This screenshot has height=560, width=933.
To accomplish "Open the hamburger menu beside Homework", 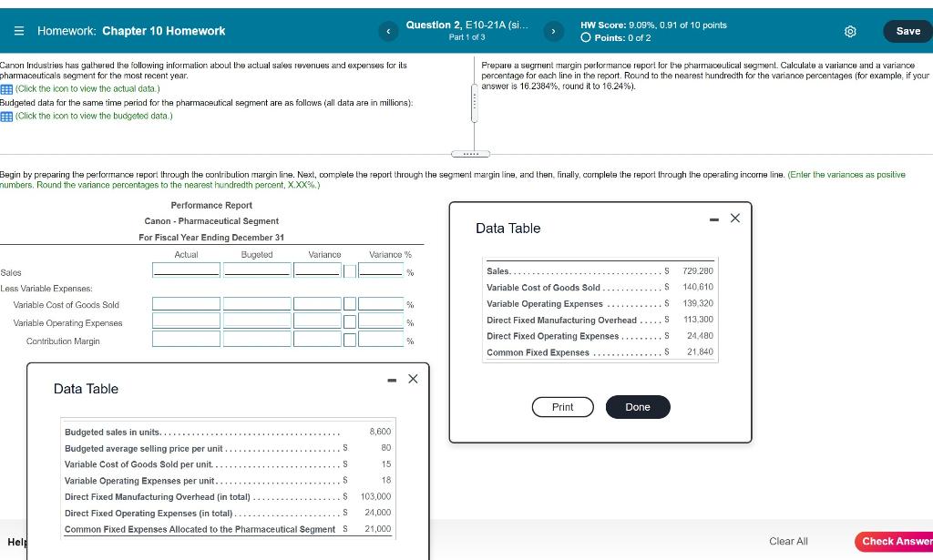I will point(19,31).
